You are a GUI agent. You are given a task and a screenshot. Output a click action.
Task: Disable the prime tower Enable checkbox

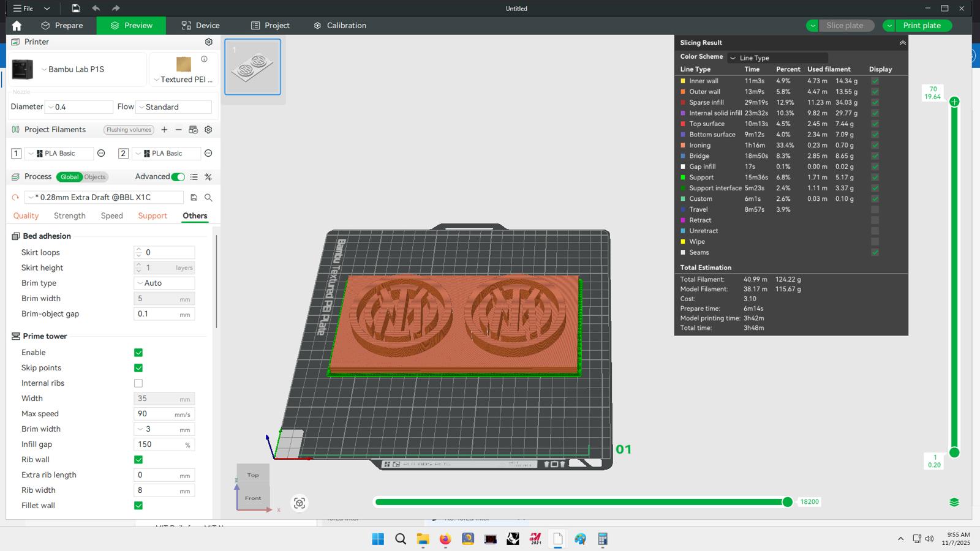point(138,353)
